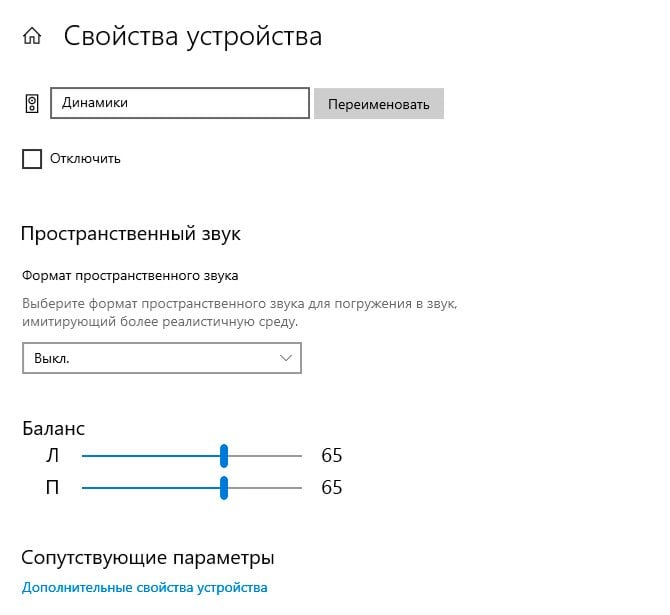Click the filled blue part of П slider
Screen dimensions: 670x615
[x=151, y=488]
